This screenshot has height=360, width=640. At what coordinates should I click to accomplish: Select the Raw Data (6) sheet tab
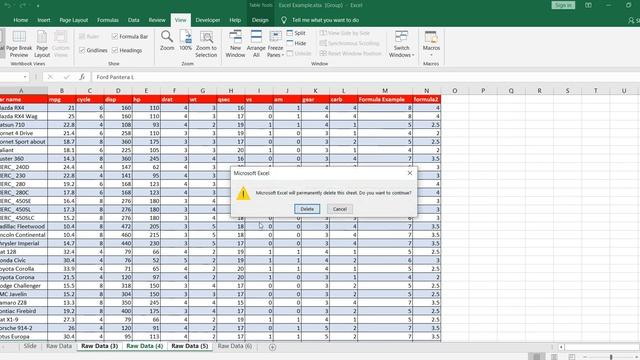(x=235, y=346)
